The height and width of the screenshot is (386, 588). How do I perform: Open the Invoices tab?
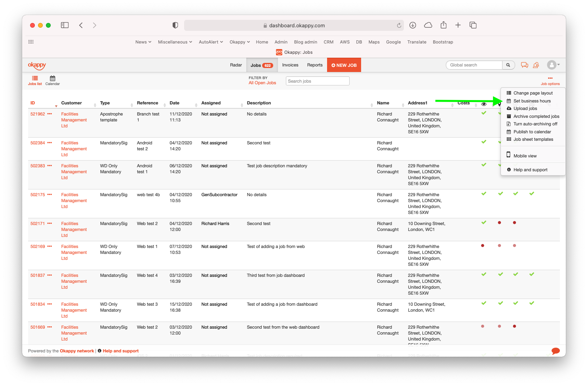point(290,65)
